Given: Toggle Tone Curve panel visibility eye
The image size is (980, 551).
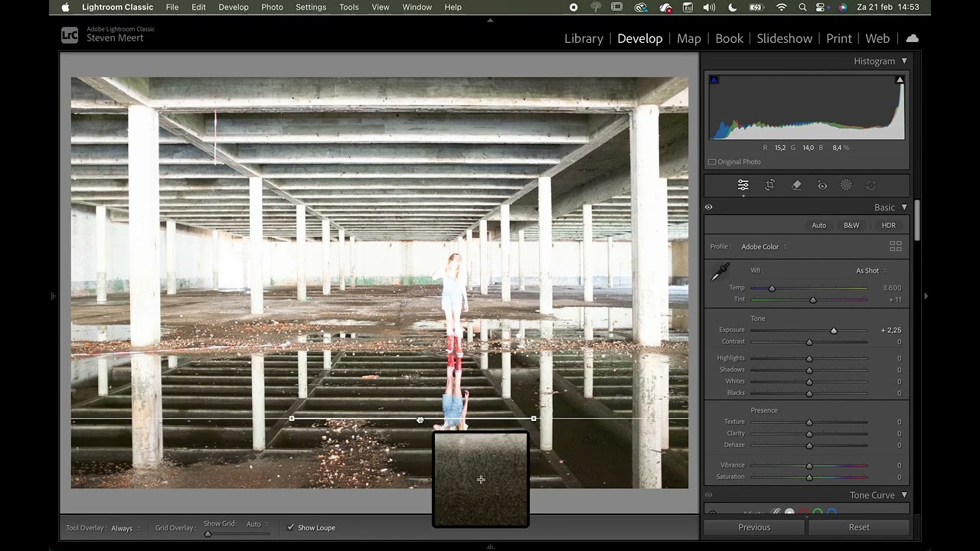Looking at the screenshot, I should 708,495.
